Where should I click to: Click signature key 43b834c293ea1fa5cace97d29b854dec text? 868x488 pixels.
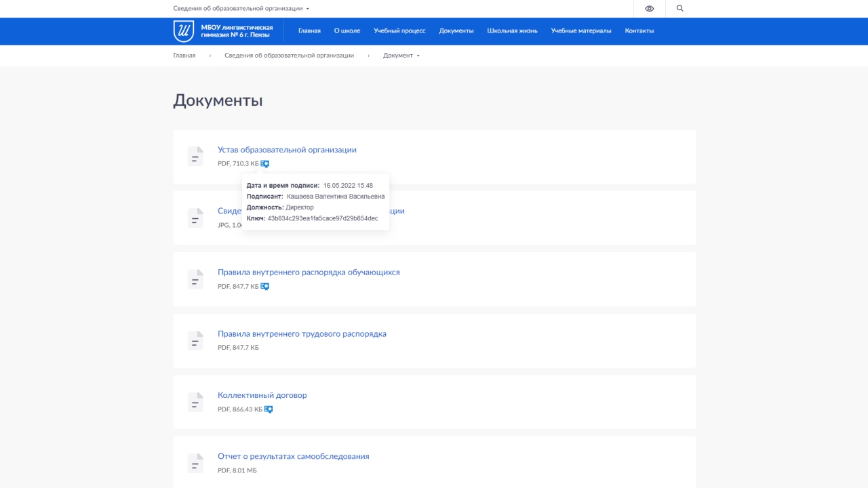323,218
